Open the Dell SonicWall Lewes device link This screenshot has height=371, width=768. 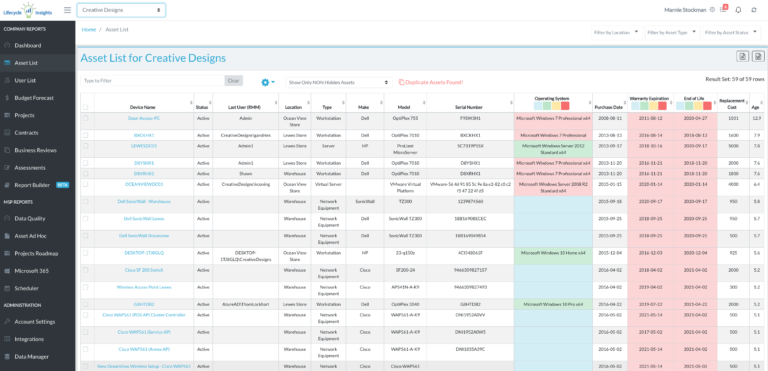tap(144, 219)
